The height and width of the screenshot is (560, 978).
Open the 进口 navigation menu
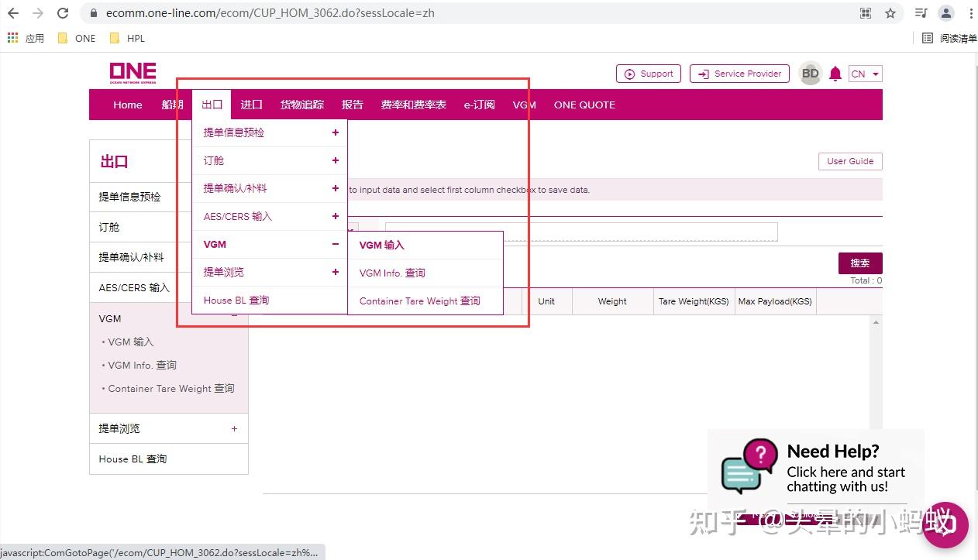(251, 105)
